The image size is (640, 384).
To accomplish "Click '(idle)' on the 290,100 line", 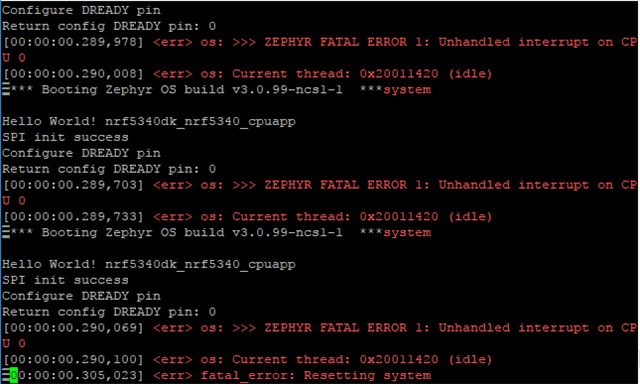I will 470,360.
